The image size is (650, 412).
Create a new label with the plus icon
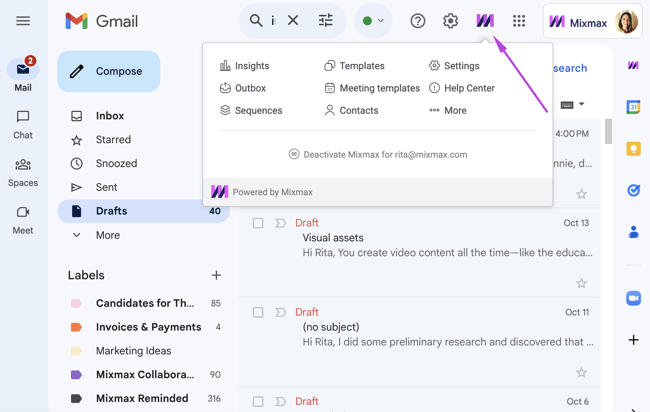point(216,275)
